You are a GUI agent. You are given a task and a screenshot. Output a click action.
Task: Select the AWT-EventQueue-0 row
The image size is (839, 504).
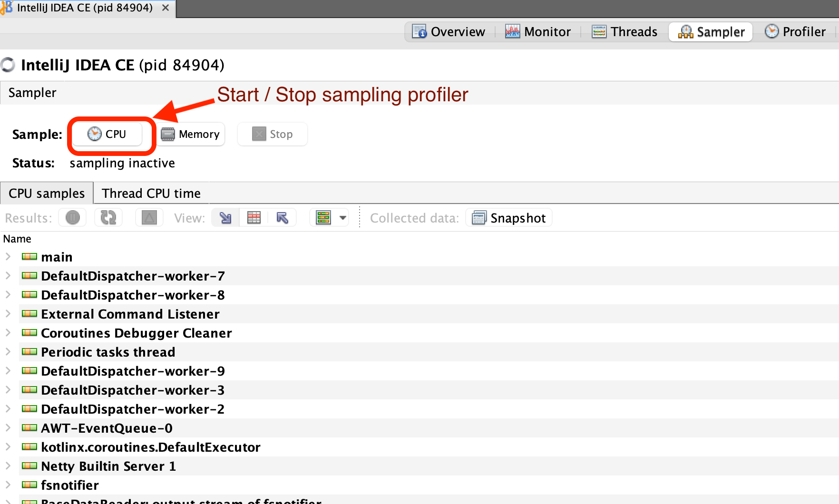[x=419, y=428]
